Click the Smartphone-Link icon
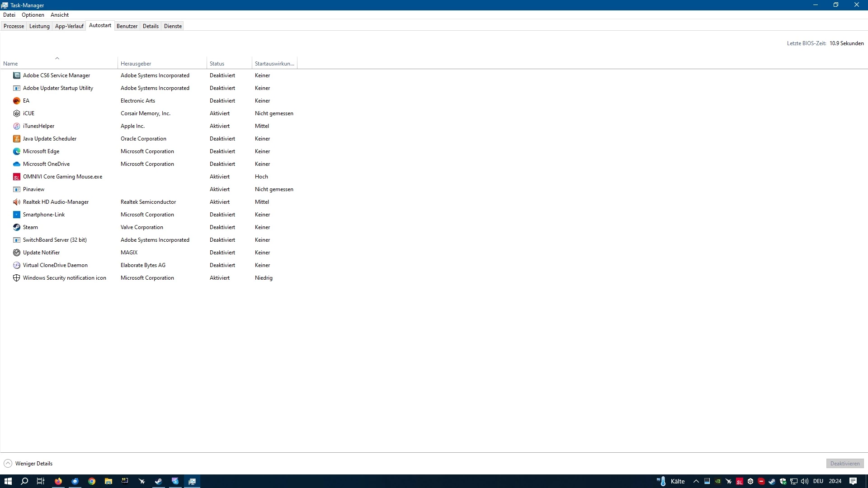Image resolution: width=868 pixels, height=488 pixels. (17, 215)
